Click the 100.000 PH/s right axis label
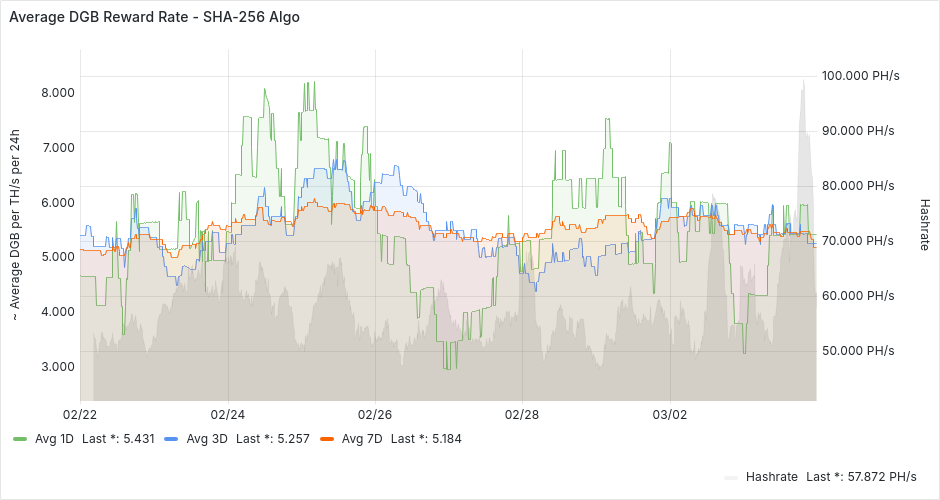 tap(859, 76)
